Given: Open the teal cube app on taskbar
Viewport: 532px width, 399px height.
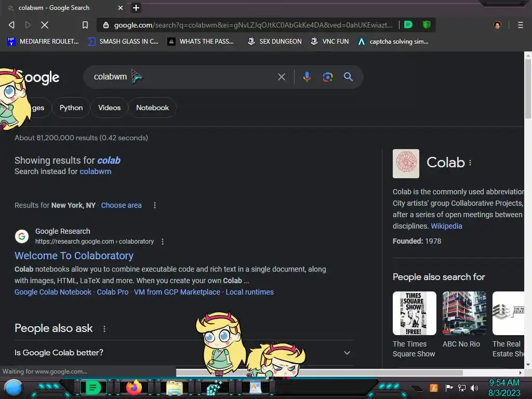Looking at the screenshot, I should (x=215, y=388).
